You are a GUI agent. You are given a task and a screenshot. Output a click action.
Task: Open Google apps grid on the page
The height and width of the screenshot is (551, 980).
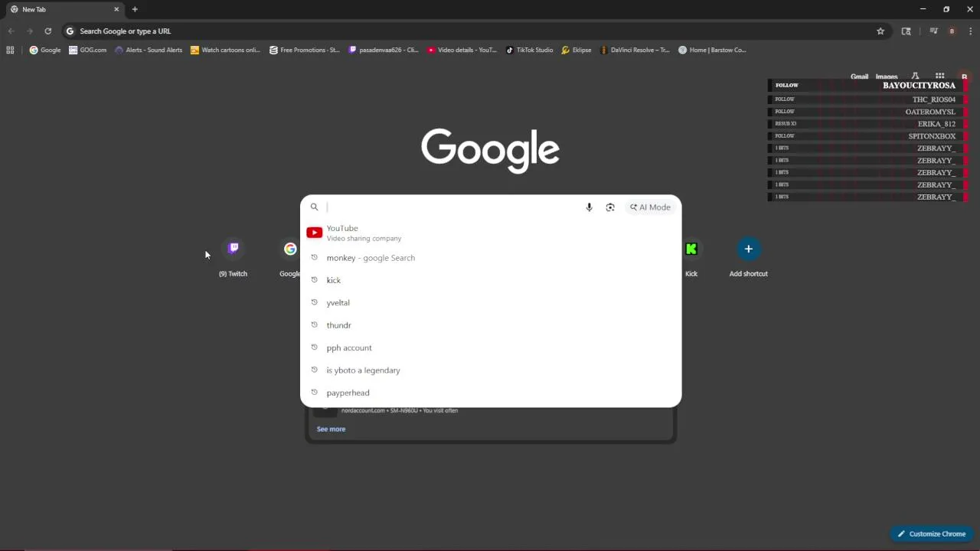[939, 76]
